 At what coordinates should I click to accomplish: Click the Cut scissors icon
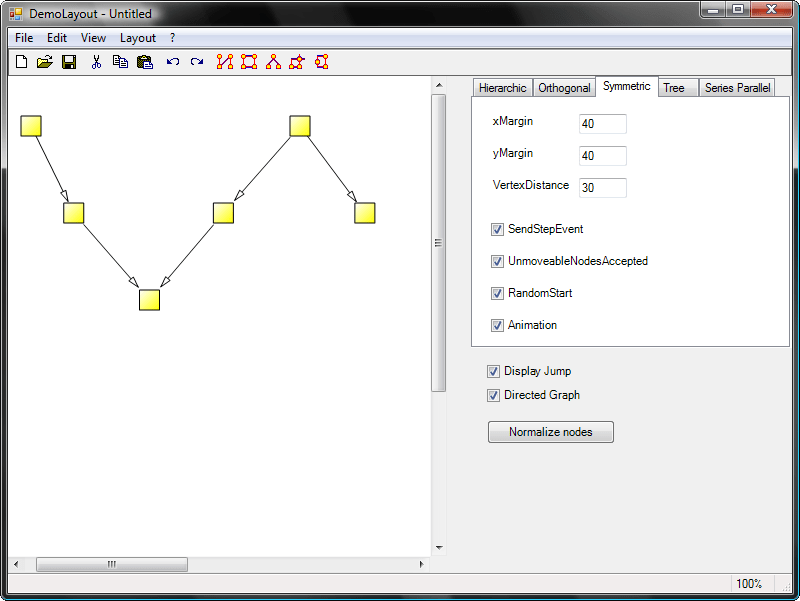click(x=96, y=62)
